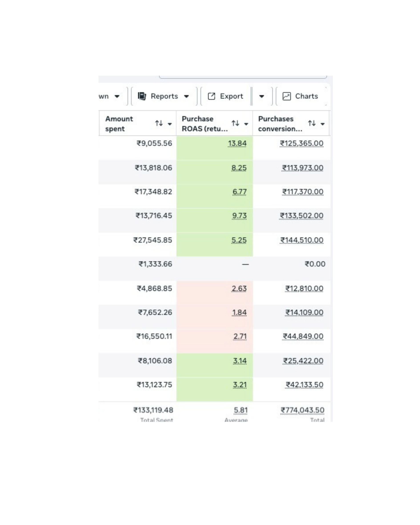Sort the Amount spent column
Screen dimensions: 420x525
[x=159, y=123]
